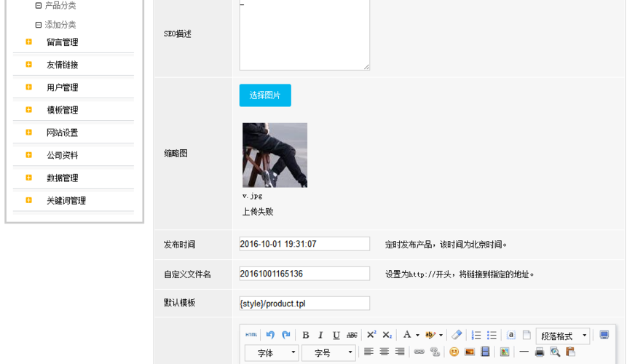The image size is (627, 364).
Task: Apply strikethrough formatting
Action: point(352,335)
